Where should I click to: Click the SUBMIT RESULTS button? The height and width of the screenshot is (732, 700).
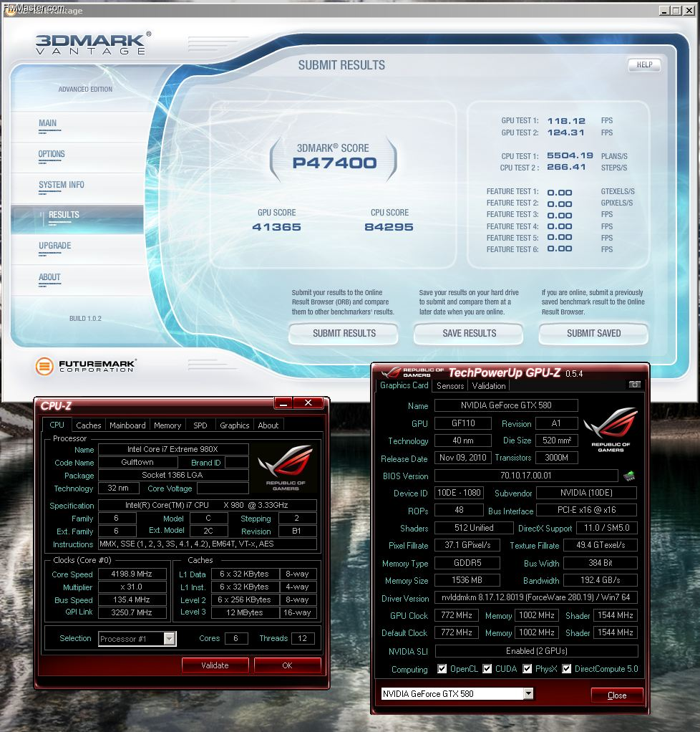coord(344,333)
